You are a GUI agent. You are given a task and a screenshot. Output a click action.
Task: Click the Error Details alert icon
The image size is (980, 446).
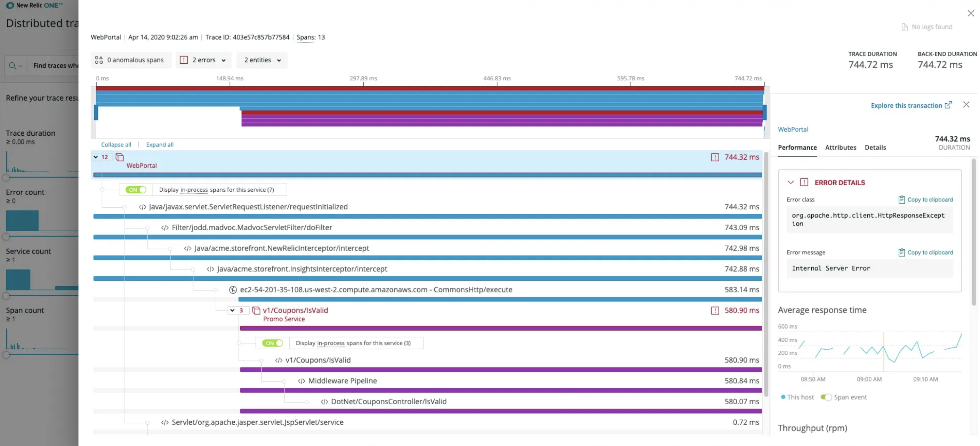tap(804, 182)
